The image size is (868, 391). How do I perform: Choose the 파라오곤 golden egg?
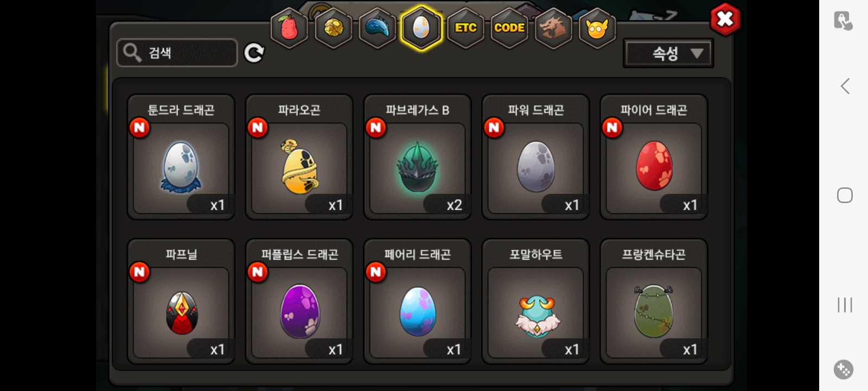[x=299, y=157]
